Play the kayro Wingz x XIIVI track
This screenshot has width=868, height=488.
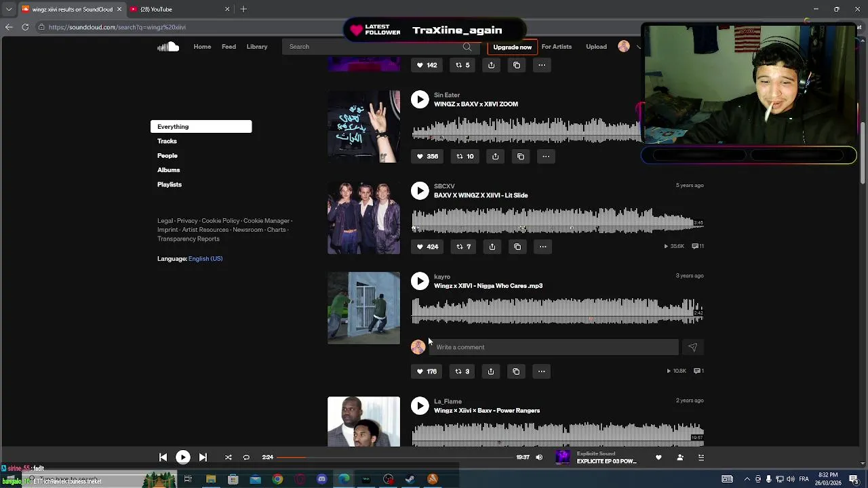[x=420, y=281]
